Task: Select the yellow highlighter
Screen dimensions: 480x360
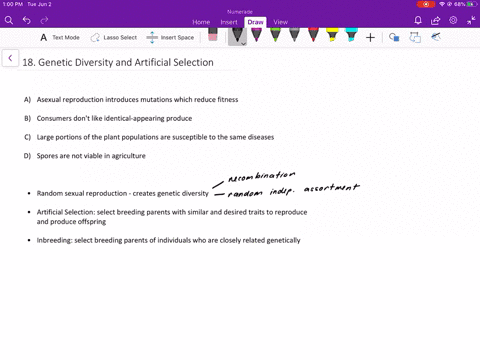Action: click(x=332, y=35)
